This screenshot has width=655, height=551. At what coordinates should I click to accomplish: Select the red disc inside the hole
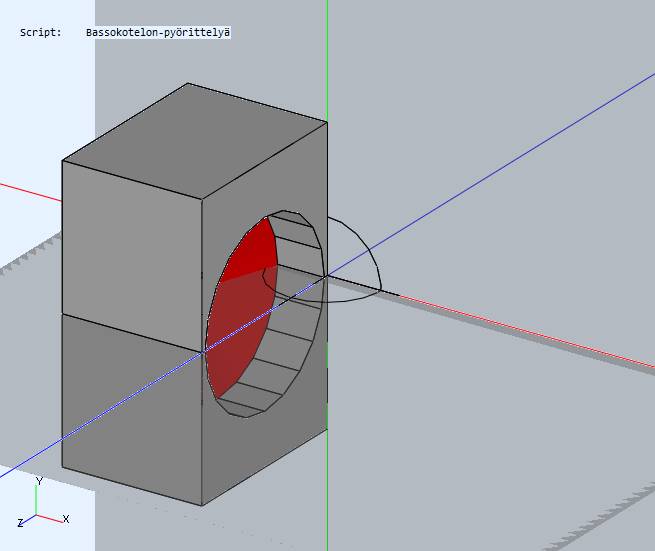click(x=241, y=308)
